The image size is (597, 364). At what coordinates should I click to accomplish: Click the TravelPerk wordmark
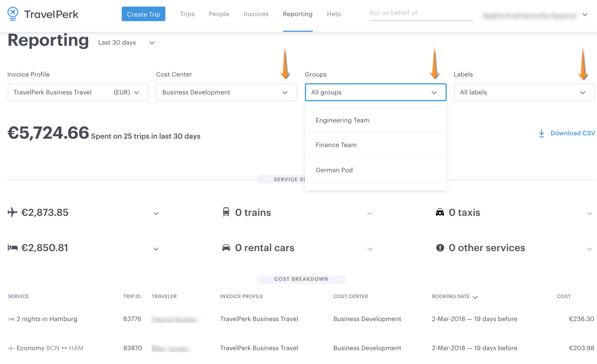pyautogui.click(x=51, y=14)
